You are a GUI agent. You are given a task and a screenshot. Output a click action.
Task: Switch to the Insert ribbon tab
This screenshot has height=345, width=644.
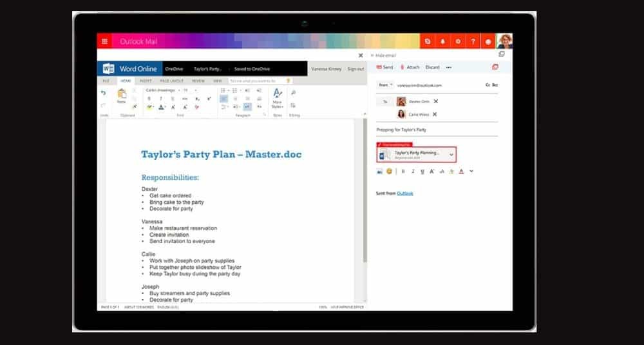pos(146,81)
